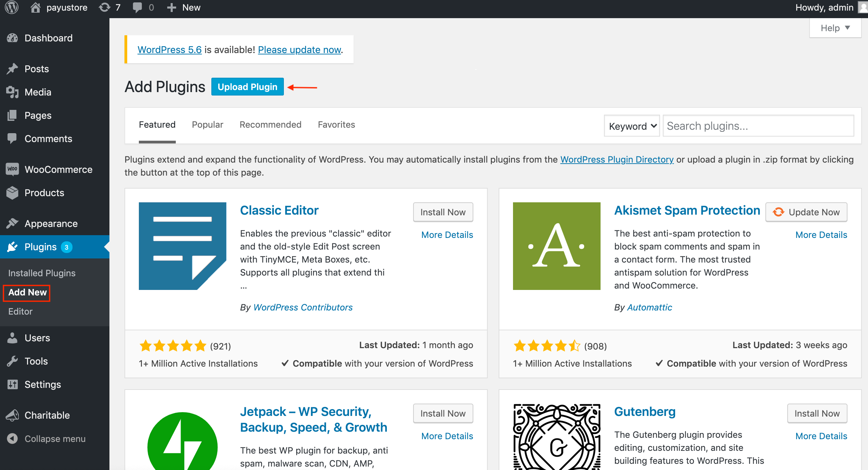The image size is (868, 470).
Task: Click the Pages icon in the sidebar
Action: [12, 115]
